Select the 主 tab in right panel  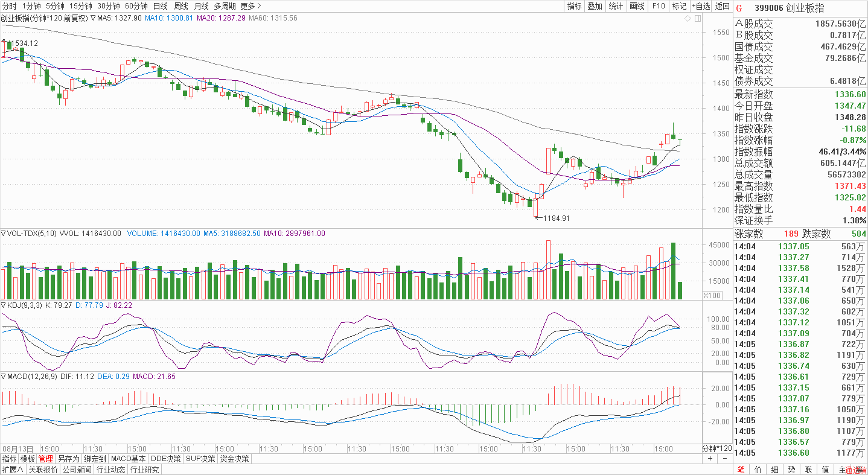tap(842, 470)
